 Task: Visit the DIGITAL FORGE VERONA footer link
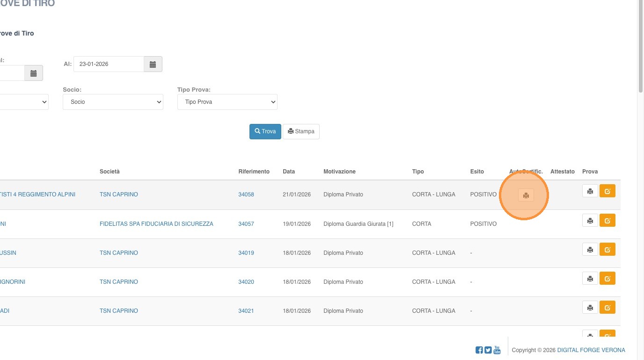point(591,350)
